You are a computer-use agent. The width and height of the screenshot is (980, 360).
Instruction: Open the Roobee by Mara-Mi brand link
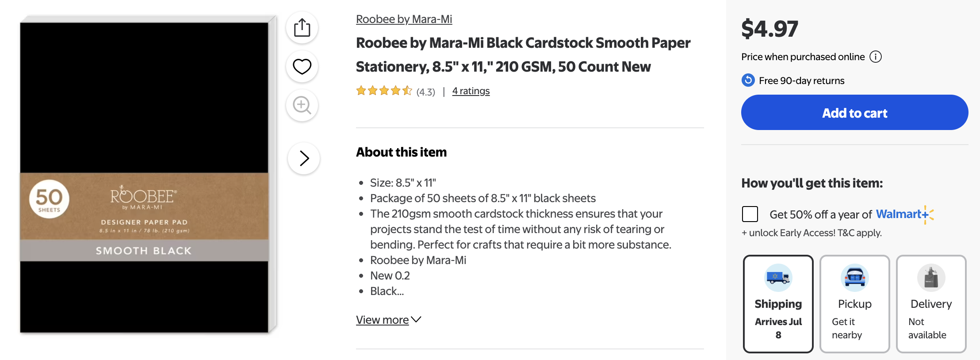click(404, 19)
